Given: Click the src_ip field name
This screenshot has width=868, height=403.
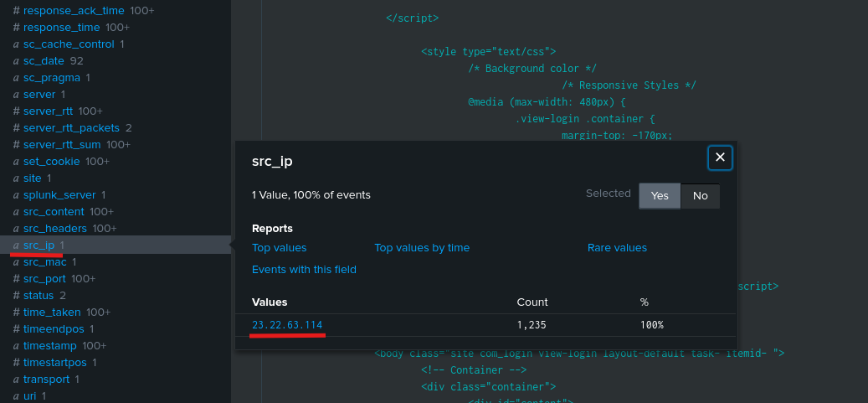Looking at the screenshot, I should [x=39, y=245].
